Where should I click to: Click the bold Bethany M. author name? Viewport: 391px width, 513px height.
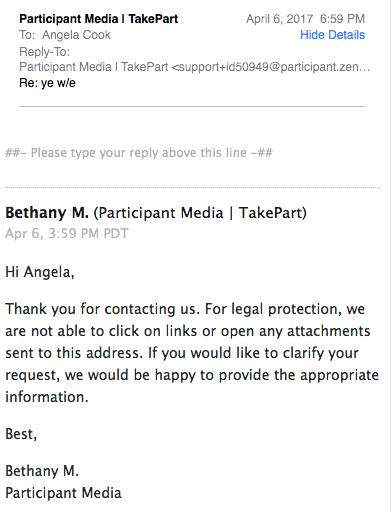coord(47,213)
